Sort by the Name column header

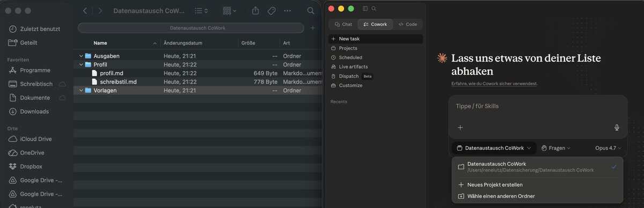click(100, 43)
